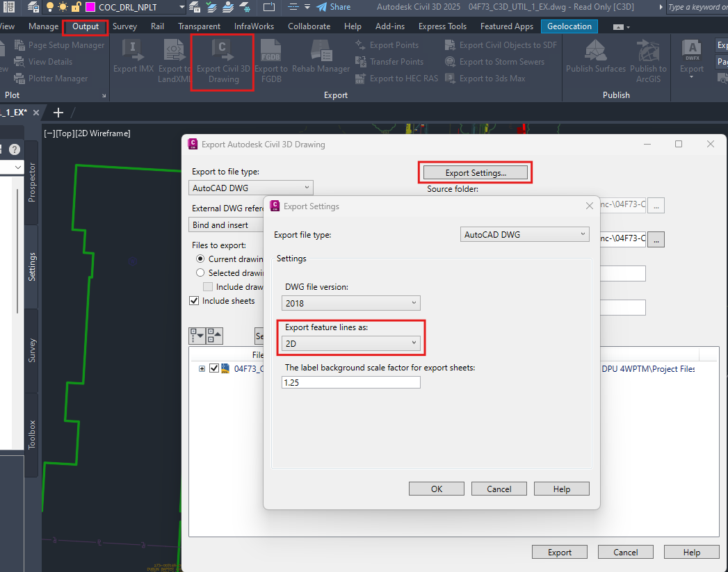Click the label background scale factor field
This screenshot has width=728, height=572.
pos(350,382)
